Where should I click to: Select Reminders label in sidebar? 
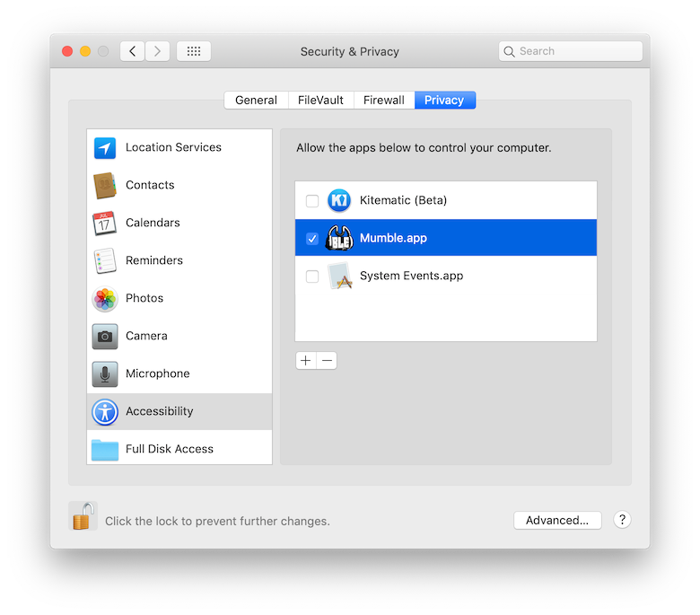click(154, 260)
